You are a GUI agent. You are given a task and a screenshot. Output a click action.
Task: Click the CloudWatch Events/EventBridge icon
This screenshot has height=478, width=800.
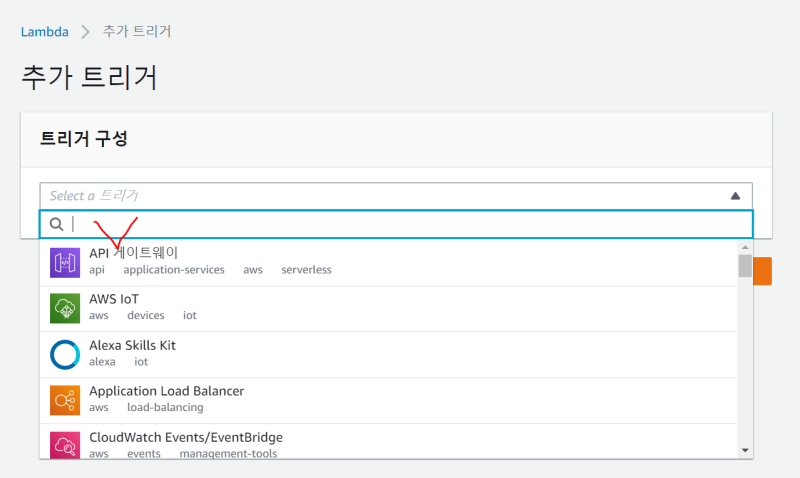pyautogui.click(x=65, y=444)
